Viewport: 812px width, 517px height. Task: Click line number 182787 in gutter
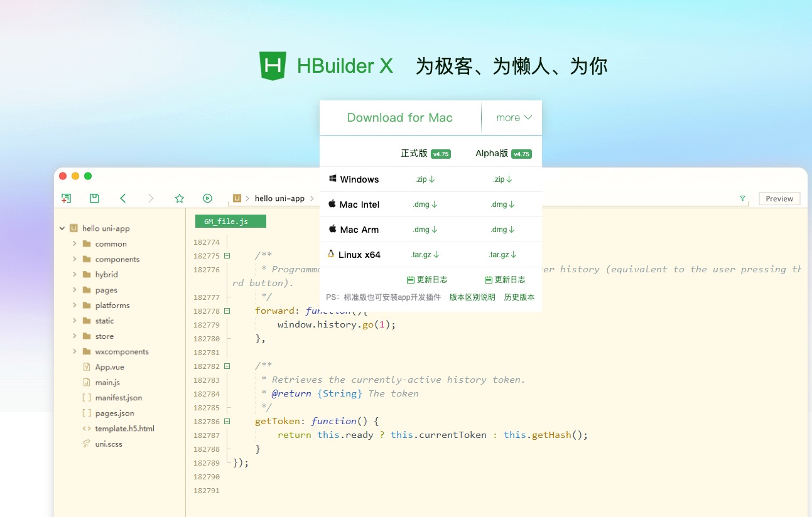[207, 435]
